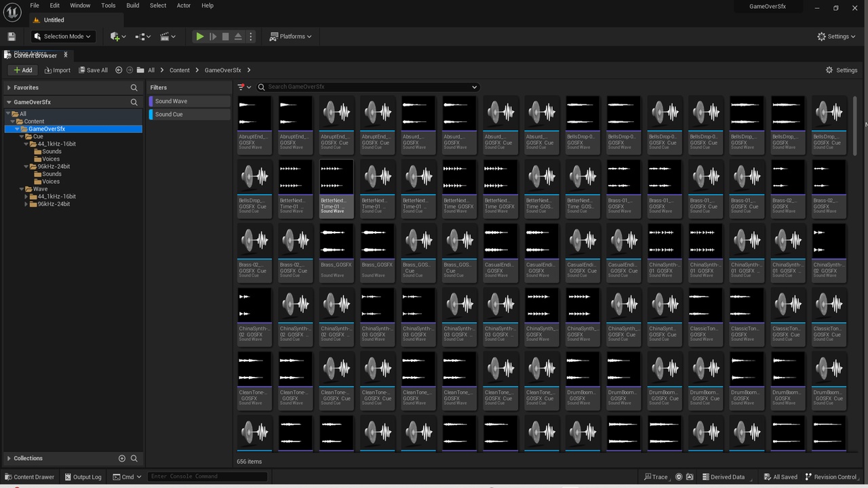
Task: Open the Build menu
Action: coord(133,5)
